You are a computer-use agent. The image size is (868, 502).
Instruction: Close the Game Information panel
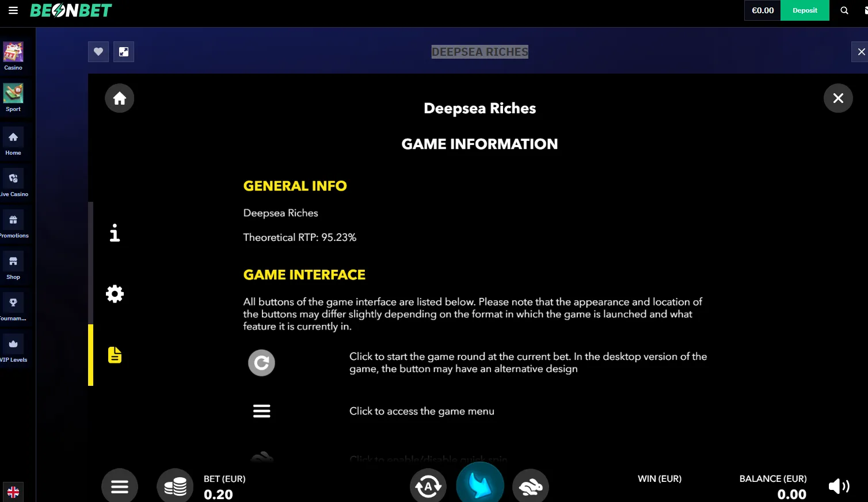coord(838,98)
